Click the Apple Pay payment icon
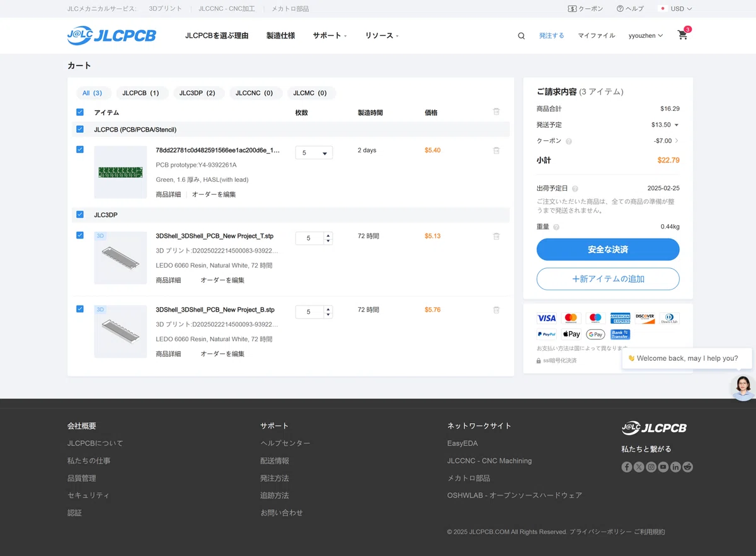This screenshot has width=756, height=556. [571, 334]
